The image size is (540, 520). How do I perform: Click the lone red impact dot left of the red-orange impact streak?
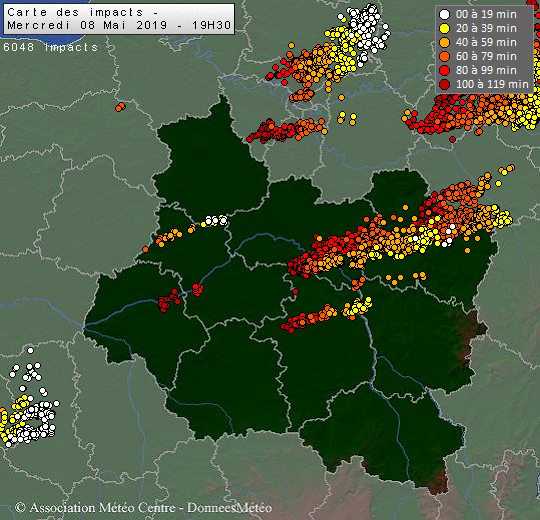(x=295, y=292)
